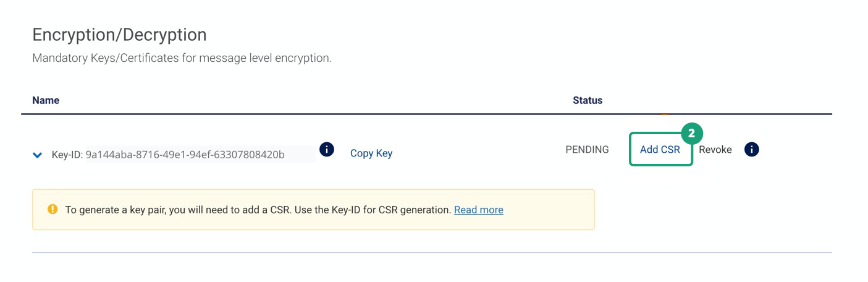Click the info icon next to Revoke
Viewport: 868px width, 282px height.
pos(751,149)
